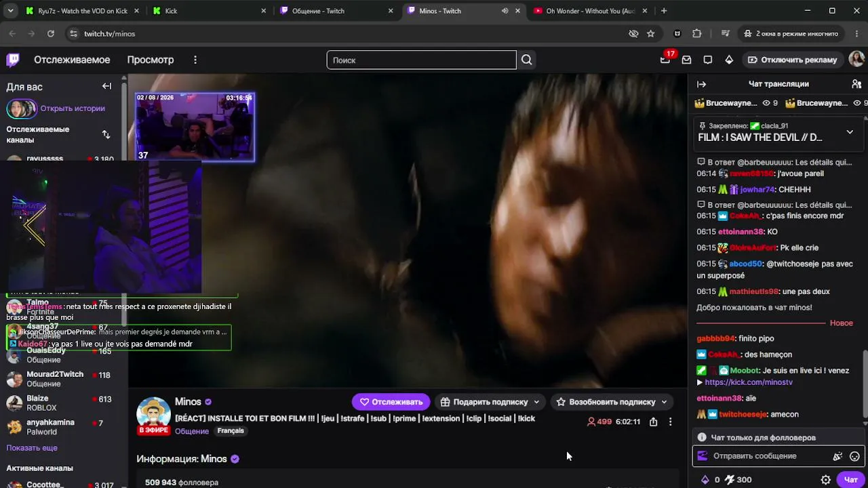Image resolution: width=868 pixels, height=488 pixels.
Task: View site information for twitch.tv
Action: (x=73, y=33)
